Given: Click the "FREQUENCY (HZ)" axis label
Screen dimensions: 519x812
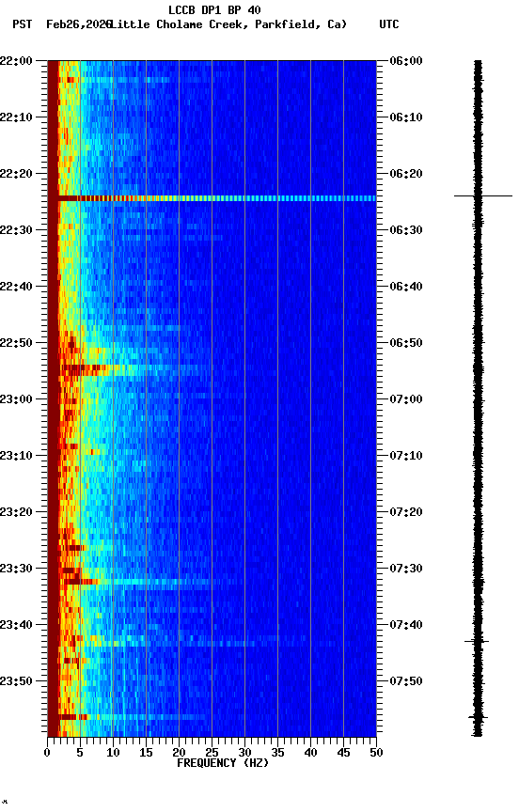Looking at the screenshot, I should [223, 763].
